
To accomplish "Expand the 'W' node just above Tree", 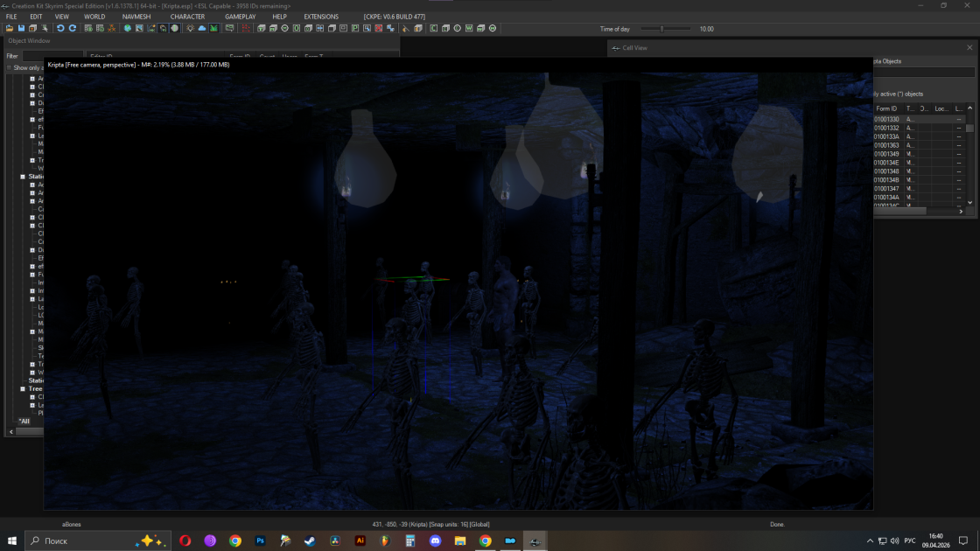I will pyautogui.click(x=32, y=373).
